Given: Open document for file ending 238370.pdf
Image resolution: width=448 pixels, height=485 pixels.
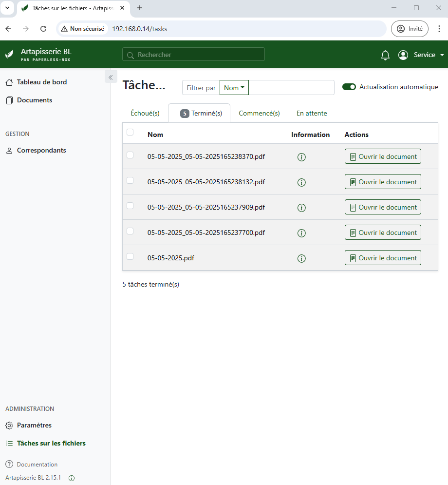Looking at the screenshot, I should coord(383,156).
